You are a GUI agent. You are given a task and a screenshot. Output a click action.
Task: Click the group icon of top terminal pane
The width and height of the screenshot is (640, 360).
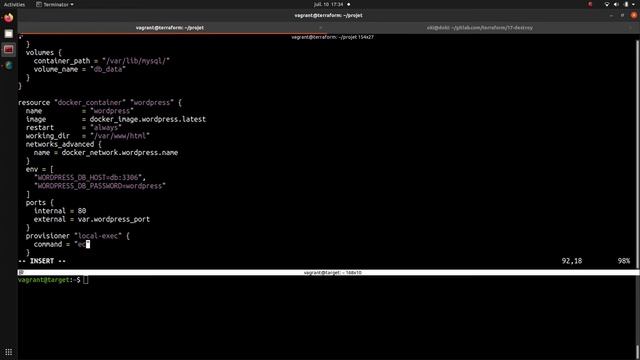(x=21, y=37)
